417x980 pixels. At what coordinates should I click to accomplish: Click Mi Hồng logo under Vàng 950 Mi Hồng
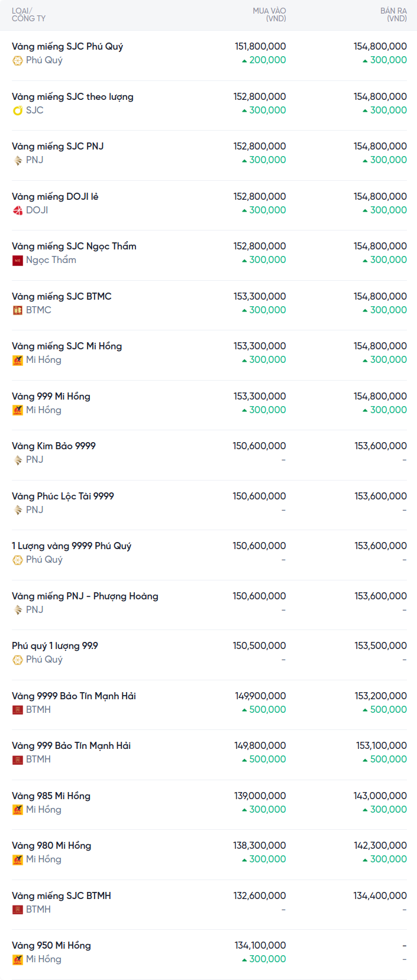click(x=18, y=959)
